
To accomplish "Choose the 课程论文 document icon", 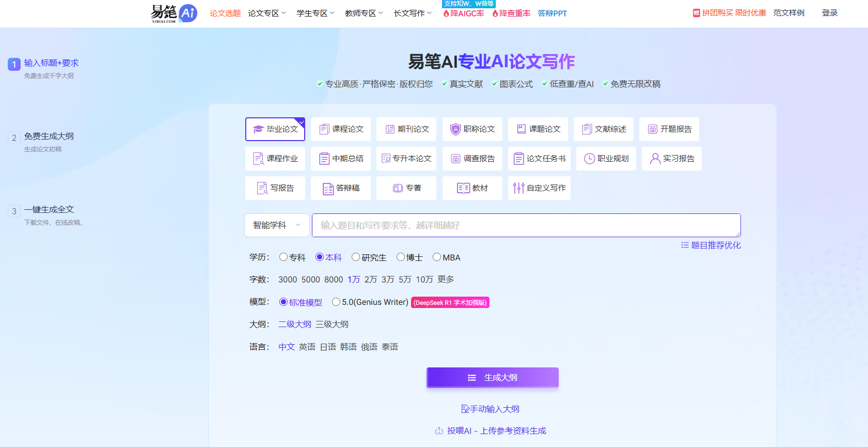I will coord(324,129).
